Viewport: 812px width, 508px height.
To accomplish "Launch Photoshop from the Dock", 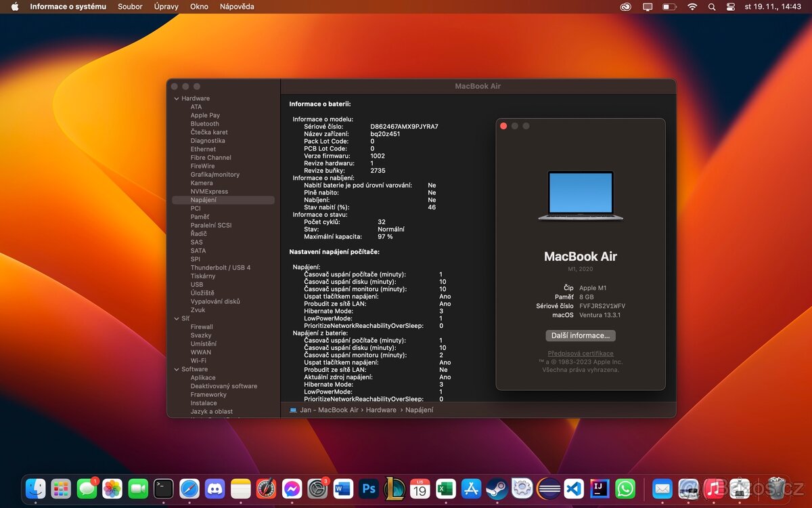I will point(367,488).
